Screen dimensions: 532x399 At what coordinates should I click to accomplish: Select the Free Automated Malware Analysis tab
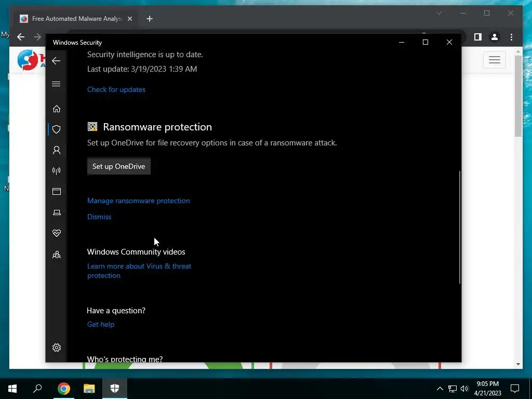click(x=76, y=19)
